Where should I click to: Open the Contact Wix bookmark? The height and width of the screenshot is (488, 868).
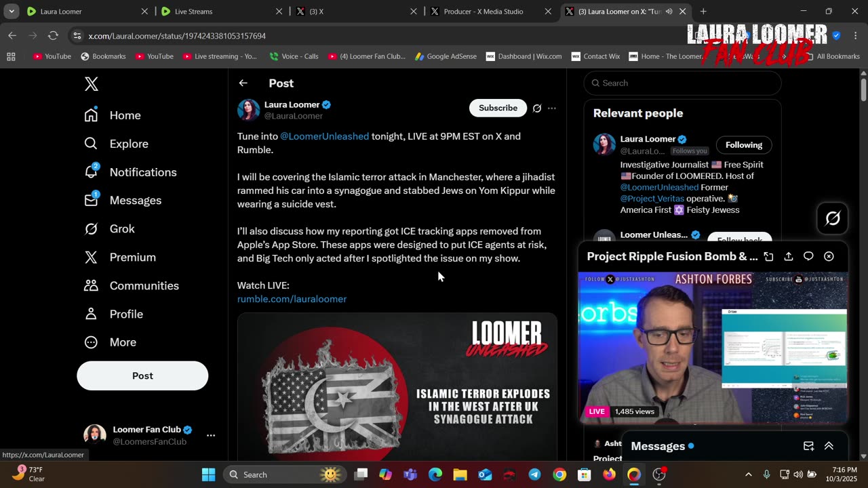595,56
